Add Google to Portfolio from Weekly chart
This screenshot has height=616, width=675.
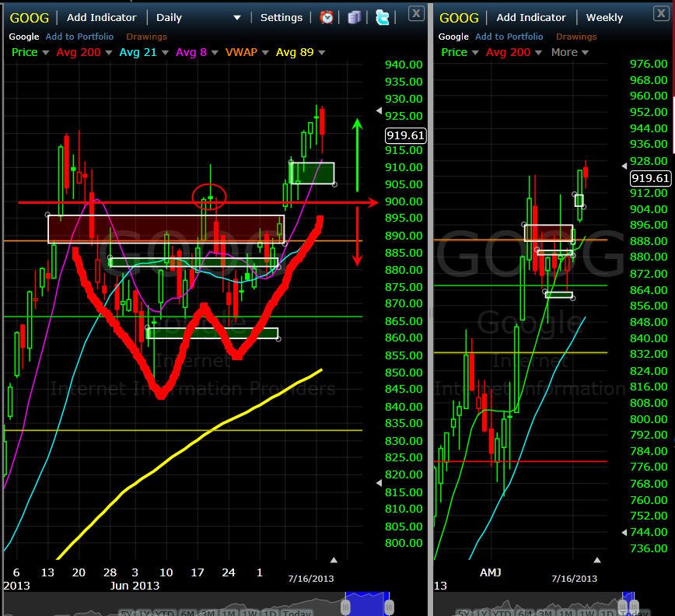click(x=509, y=37)
